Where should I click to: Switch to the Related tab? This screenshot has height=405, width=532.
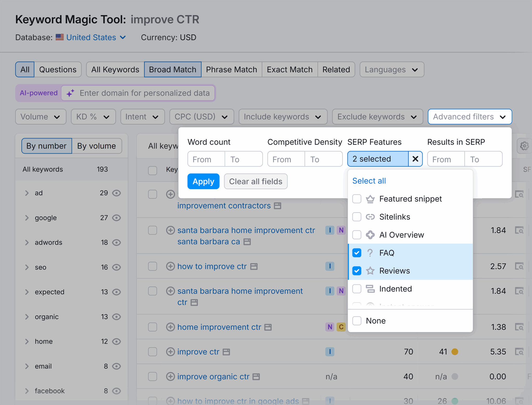(x=336, y=70)
